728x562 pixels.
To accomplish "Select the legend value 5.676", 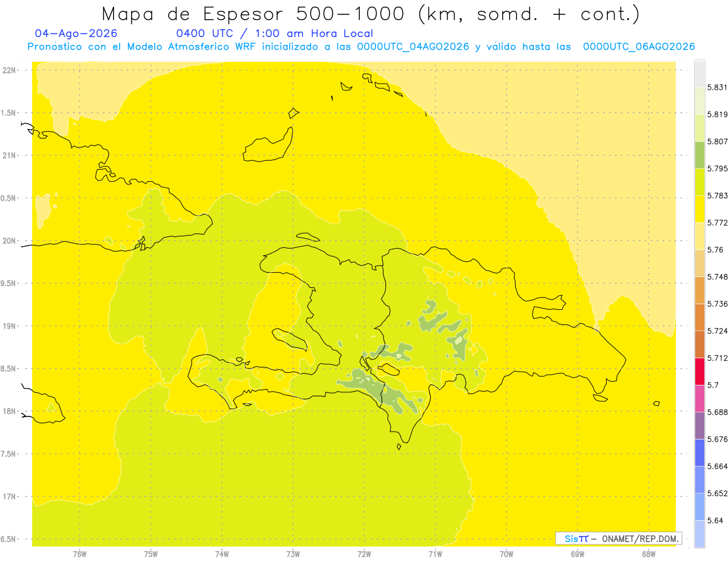I will [x=718, y=439].
